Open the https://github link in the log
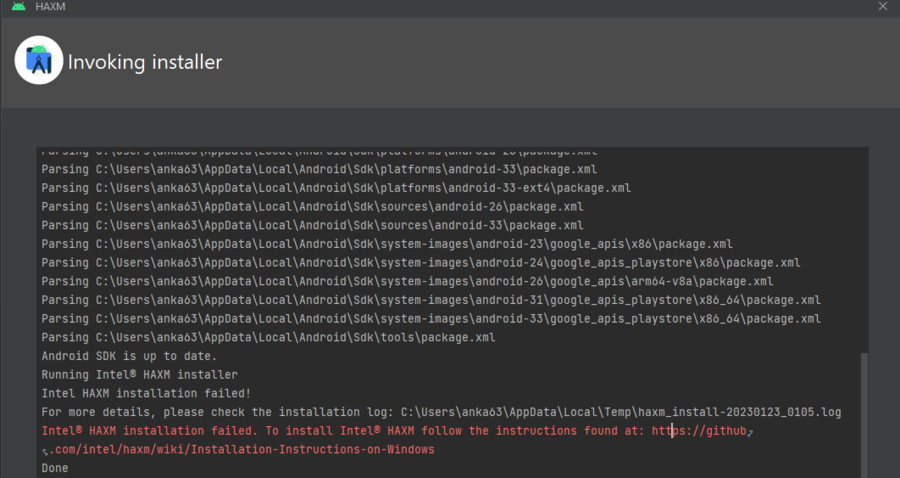The height and width of the screenshot is (478, 900). point(698,431)
